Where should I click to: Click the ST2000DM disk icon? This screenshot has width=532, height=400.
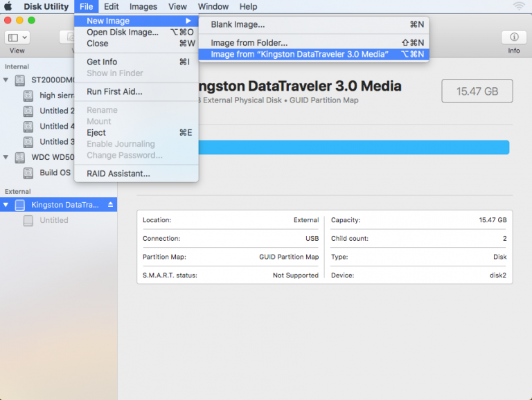coord(20,80)
